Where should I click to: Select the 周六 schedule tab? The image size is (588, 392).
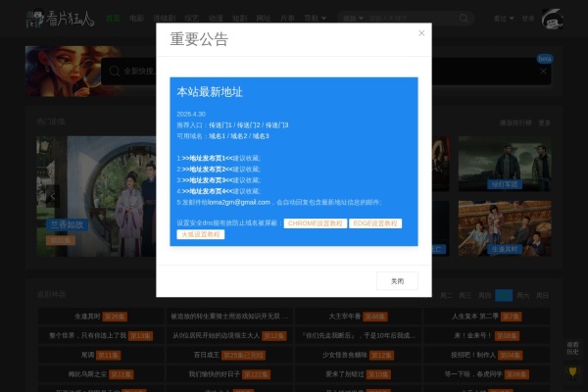[523, 296]
